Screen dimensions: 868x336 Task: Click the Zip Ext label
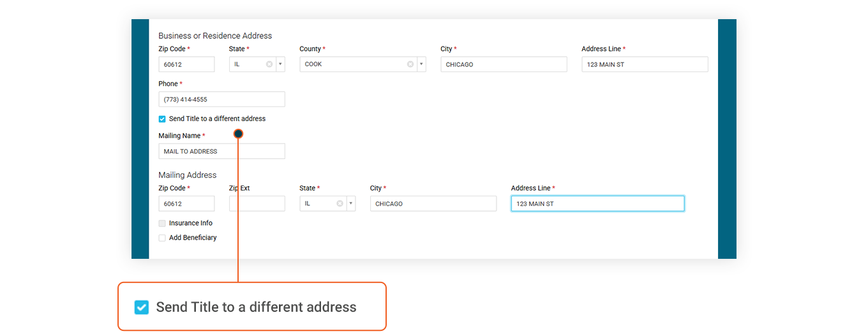pos(239,188)
